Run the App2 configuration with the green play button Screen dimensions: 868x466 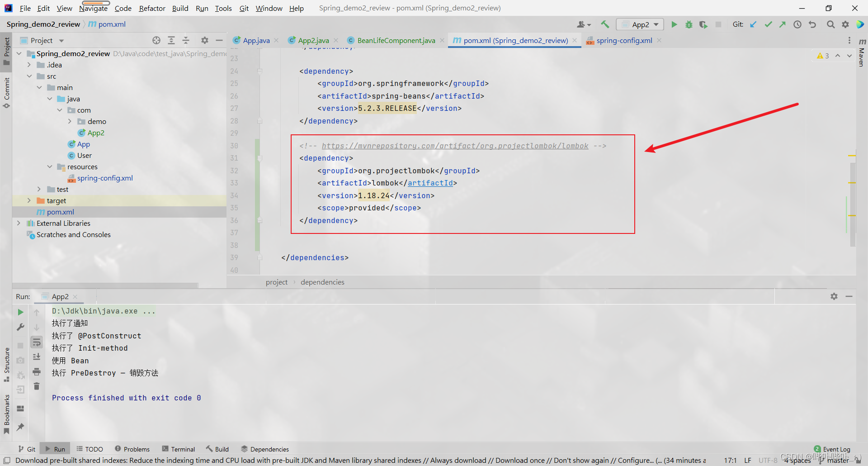[x=674, y=24]
